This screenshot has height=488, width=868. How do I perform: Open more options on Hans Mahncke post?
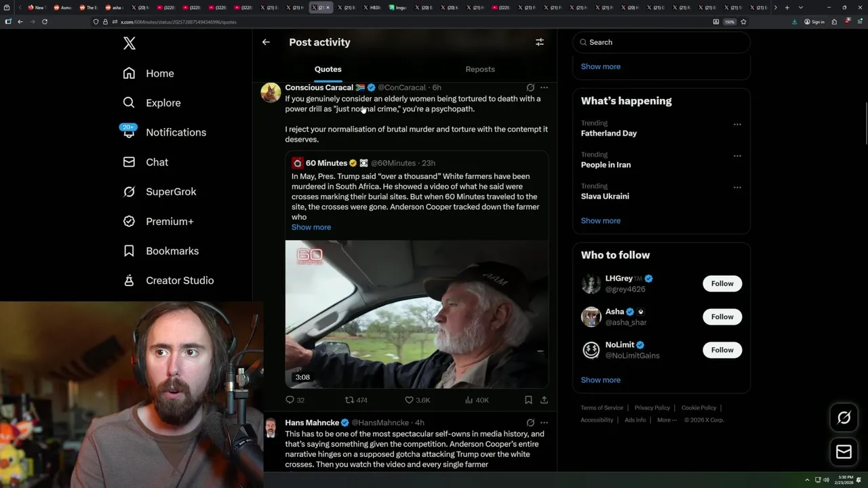[x=544, y=422]
